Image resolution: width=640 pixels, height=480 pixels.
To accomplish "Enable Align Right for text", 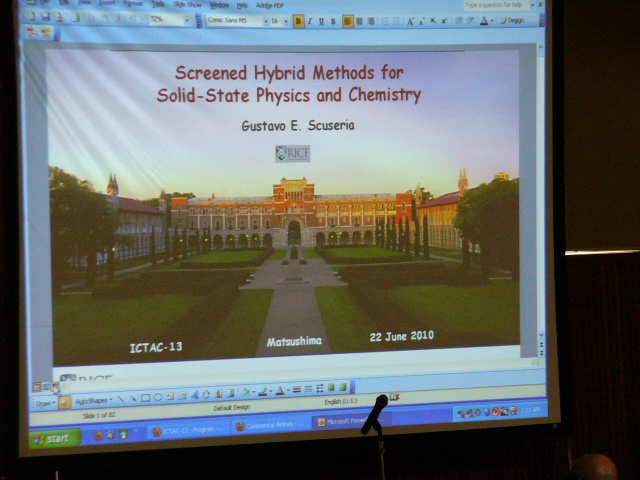I will (x=371, y=21).
